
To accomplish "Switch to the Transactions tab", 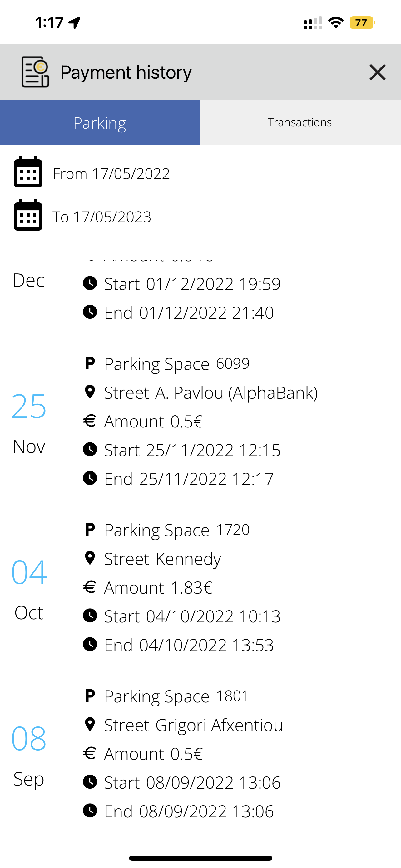I will point(301,123).
